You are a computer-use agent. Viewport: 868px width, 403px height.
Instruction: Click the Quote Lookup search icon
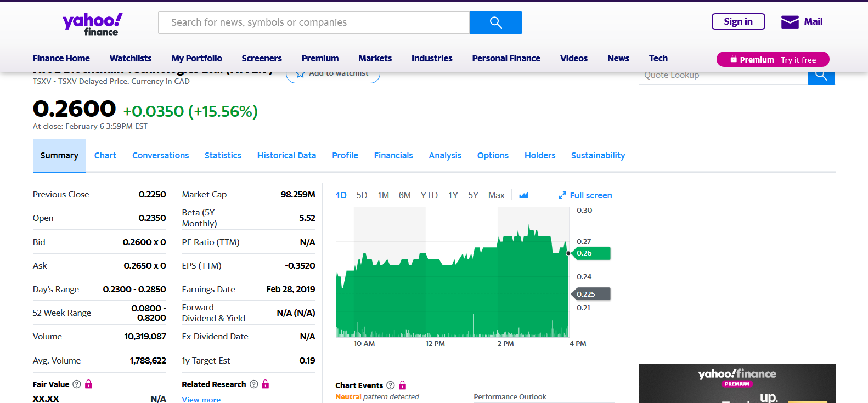click(x=821, y=76)
